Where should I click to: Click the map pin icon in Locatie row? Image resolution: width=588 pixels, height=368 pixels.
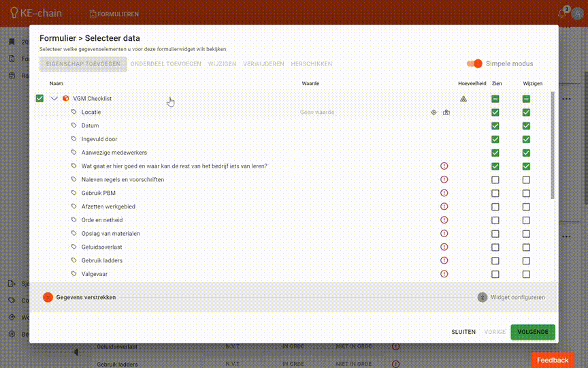click(446, 112)
